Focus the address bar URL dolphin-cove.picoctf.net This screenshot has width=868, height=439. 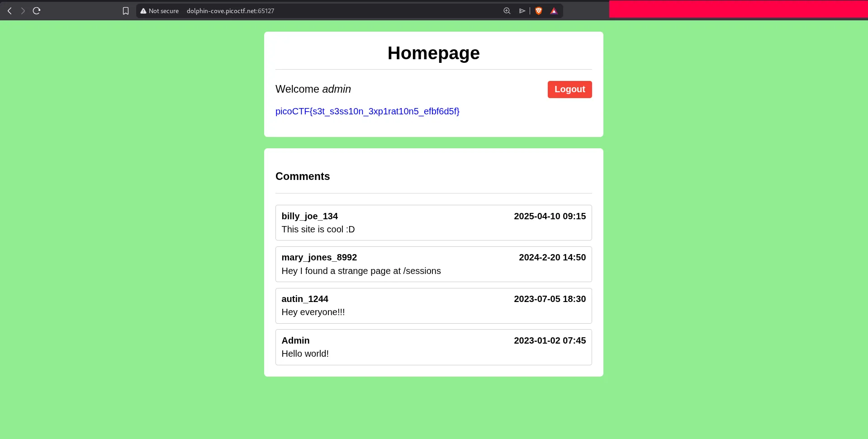[x=230, y=11]
